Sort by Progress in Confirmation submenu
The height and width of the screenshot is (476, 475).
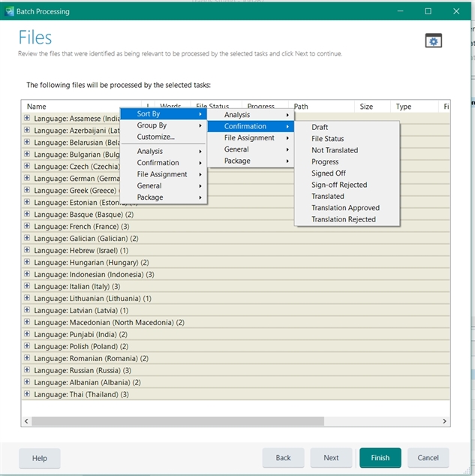[x=347, y=162]
